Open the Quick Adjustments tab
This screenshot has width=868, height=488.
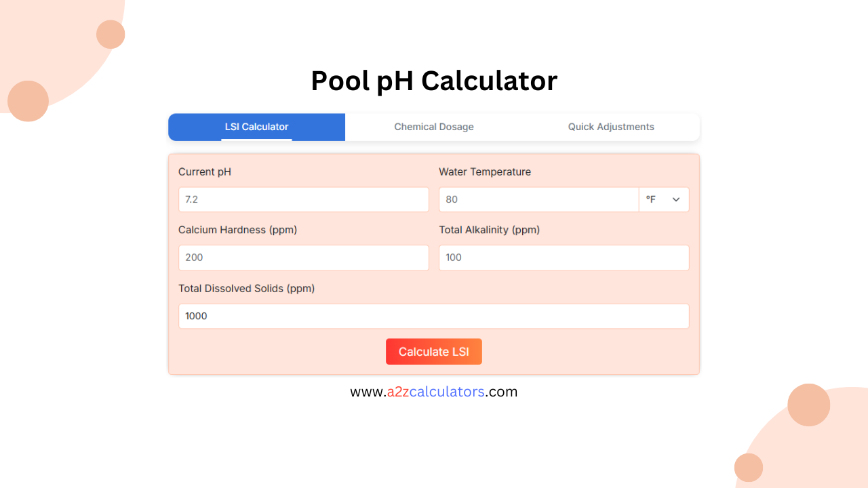pyautogui.click(x=611, y=127)
